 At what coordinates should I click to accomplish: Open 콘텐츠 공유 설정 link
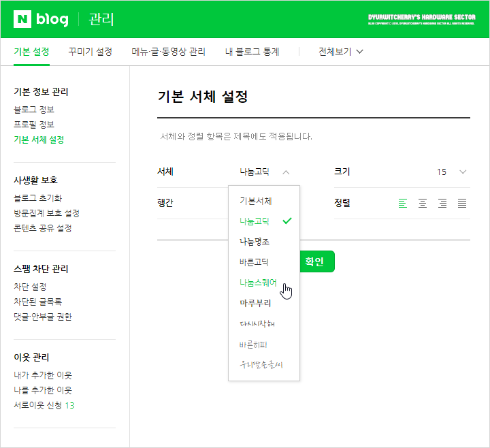(43, 228)
